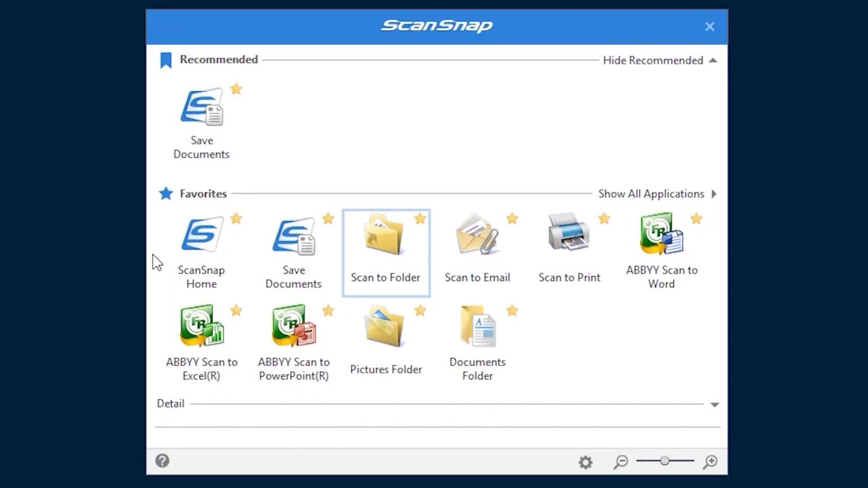
Task: Toggle favorite star on Favorites Save Documents
Action: pyautogui.click(x=328, y=218)
